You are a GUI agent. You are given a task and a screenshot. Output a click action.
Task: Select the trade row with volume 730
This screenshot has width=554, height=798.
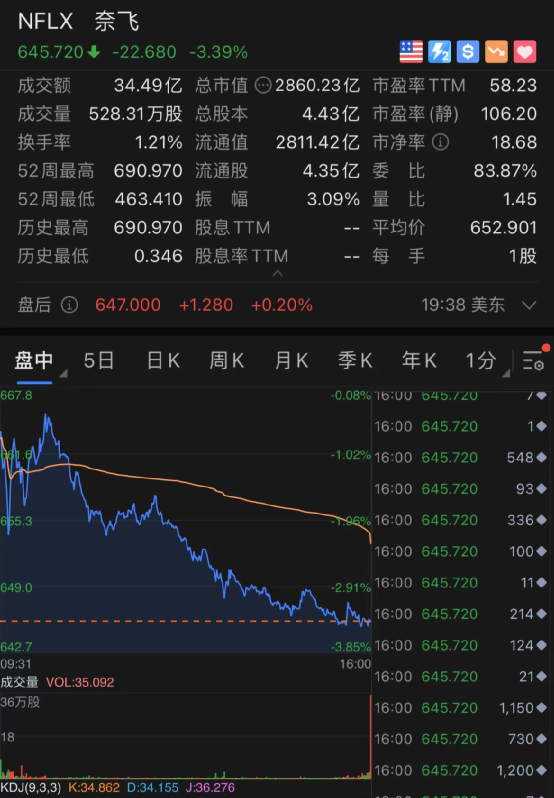461,739
